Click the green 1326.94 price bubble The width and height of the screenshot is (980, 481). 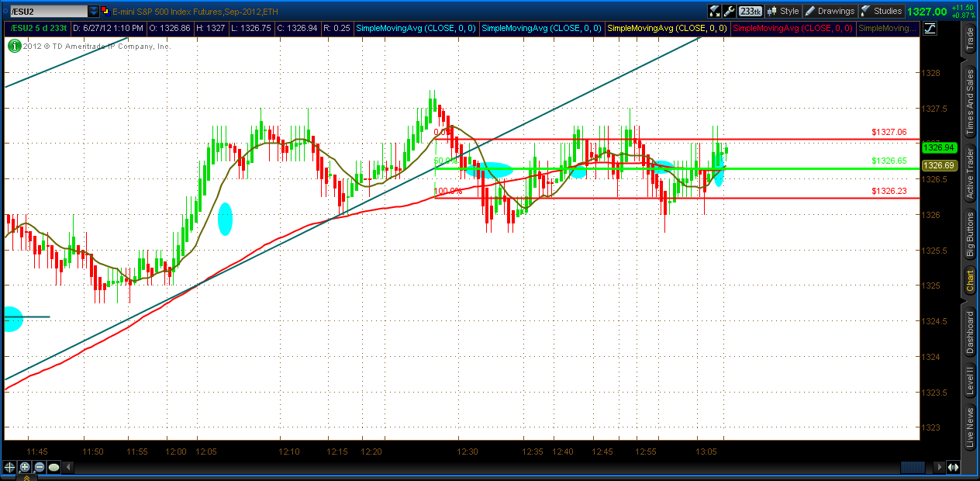(938, 147)
